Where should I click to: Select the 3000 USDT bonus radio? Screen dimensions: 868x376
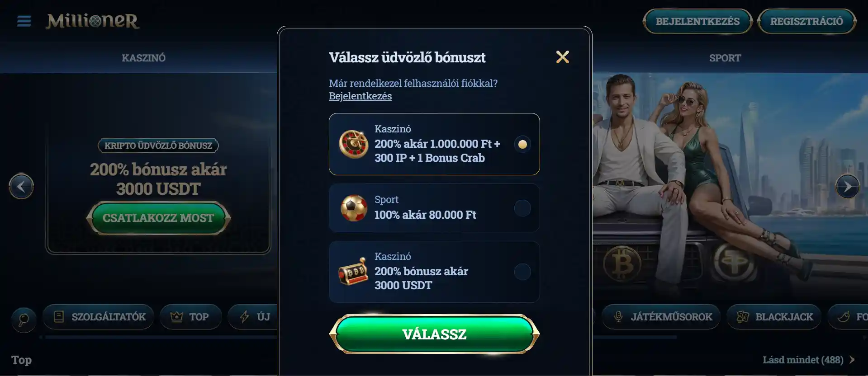tap(522, 272)
